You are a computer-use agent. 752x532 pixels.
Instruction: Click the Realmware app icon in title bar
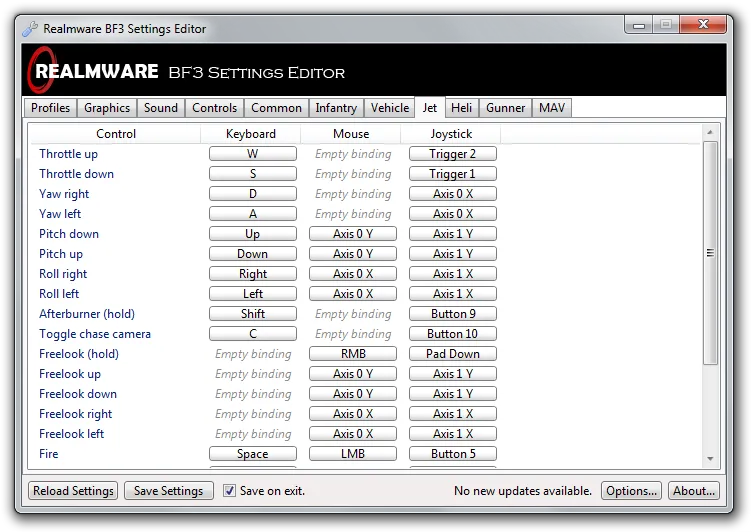[x=30, y=28]
